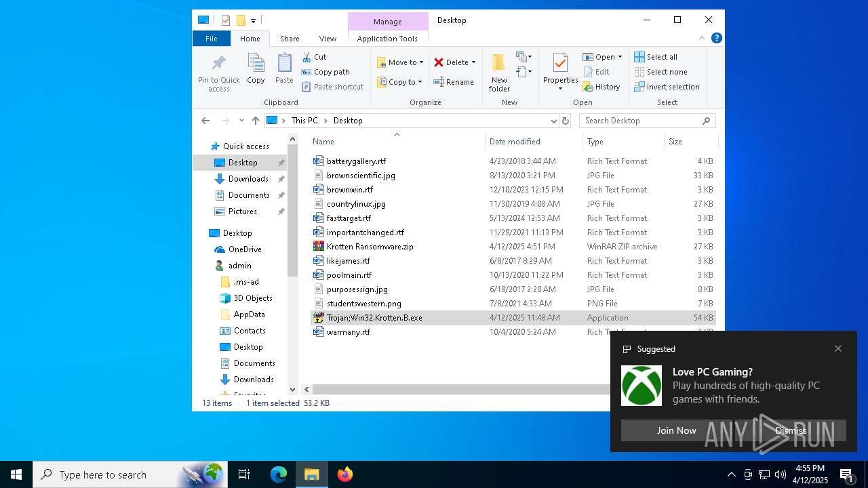Click Invert selection
This screenshot has height=488, width=868.
[x=667, y=87]
